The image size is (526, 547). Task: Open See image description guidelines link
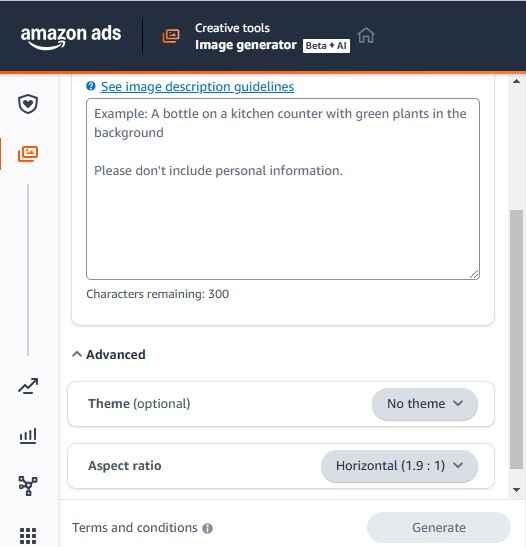[x=197, y=87]
